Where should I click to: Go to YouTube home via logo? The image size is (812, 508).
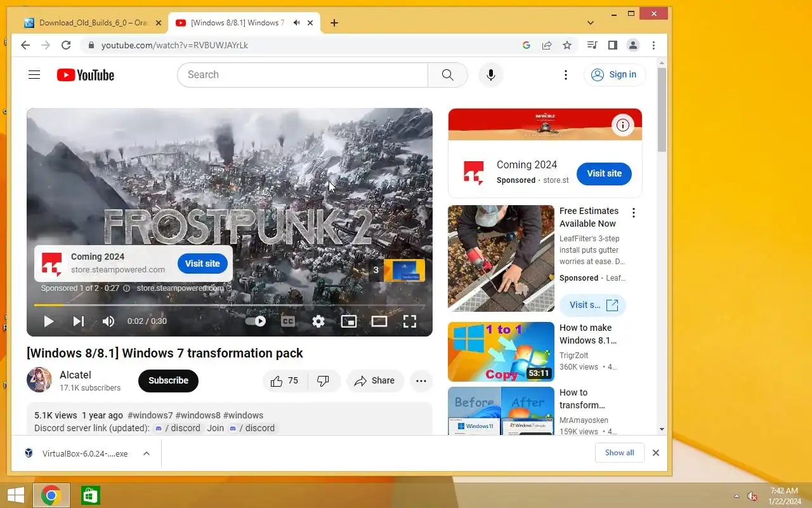[x=86, y=75]
